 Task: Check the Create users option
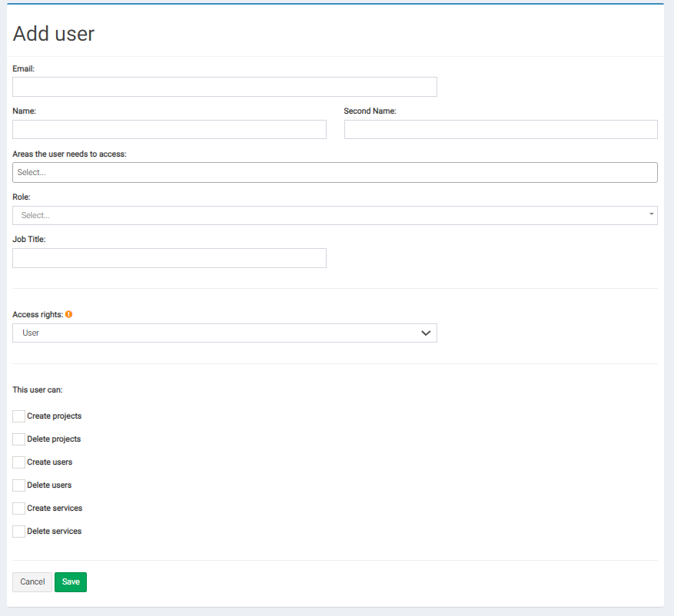tap(18, 462)
